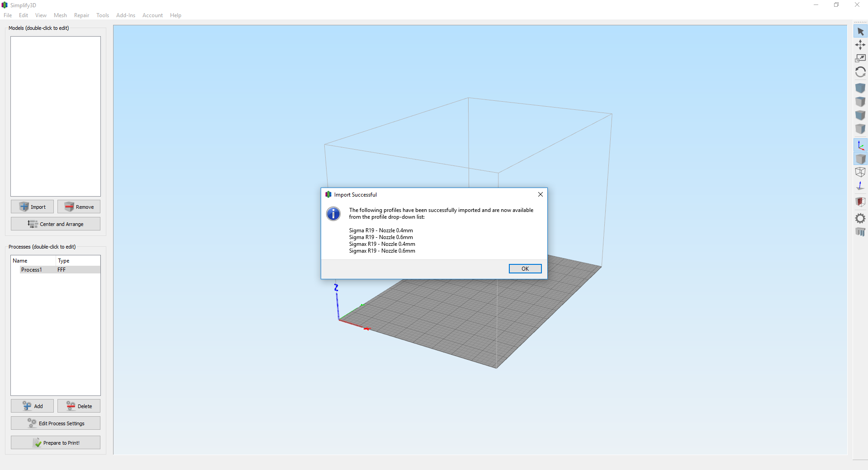The width and height of the screenshot is (868, 470).
Task: Switch to the front view cube
Action: coord(860,115)
